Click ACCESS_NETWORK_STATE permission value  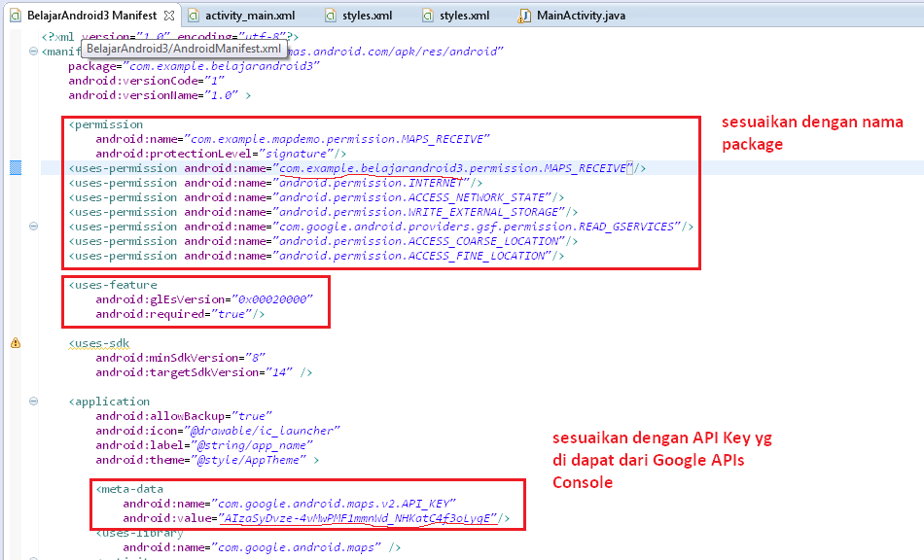[x=412, y=197]
